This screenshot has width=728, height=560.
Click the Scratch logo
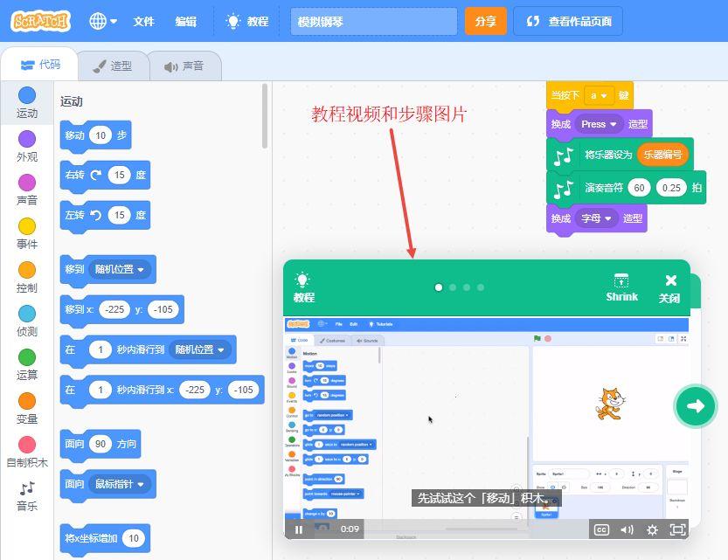(x=41, y=21)
